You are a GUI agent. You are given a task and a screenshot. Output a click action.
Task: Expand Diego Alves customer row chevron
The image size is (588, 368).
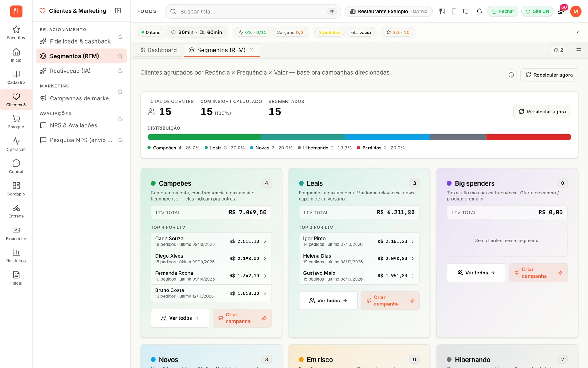pyautogui.click(x=265, y=259)
